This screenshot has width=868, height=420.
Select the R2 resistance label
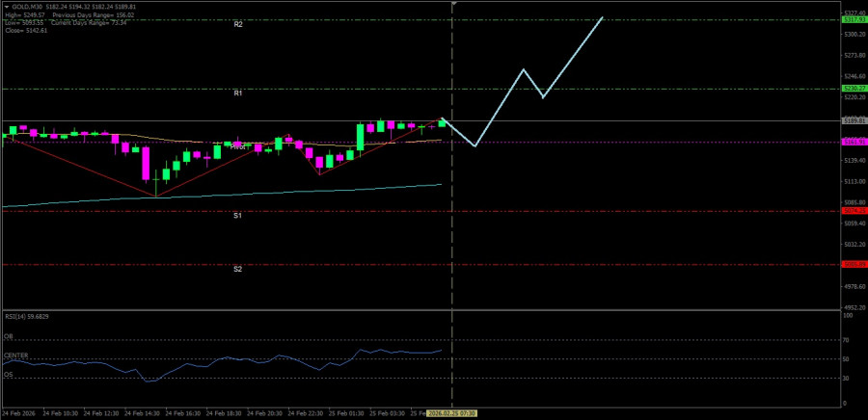[x=238, y=23]
